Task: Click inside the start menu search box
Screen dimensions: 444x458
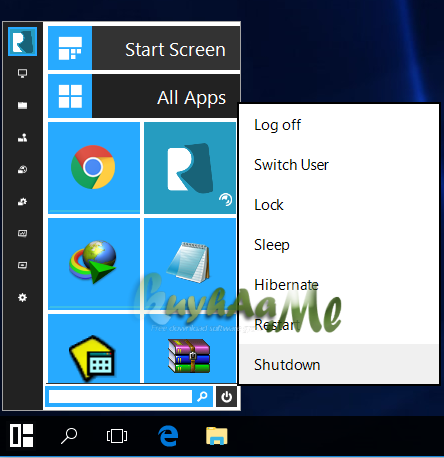Action: (120, 397)
